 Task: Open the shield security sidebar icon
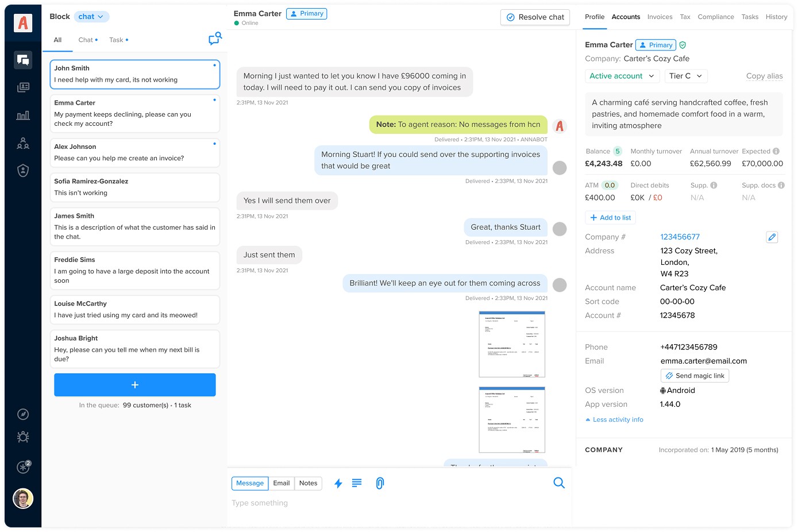tap(23, 171)
